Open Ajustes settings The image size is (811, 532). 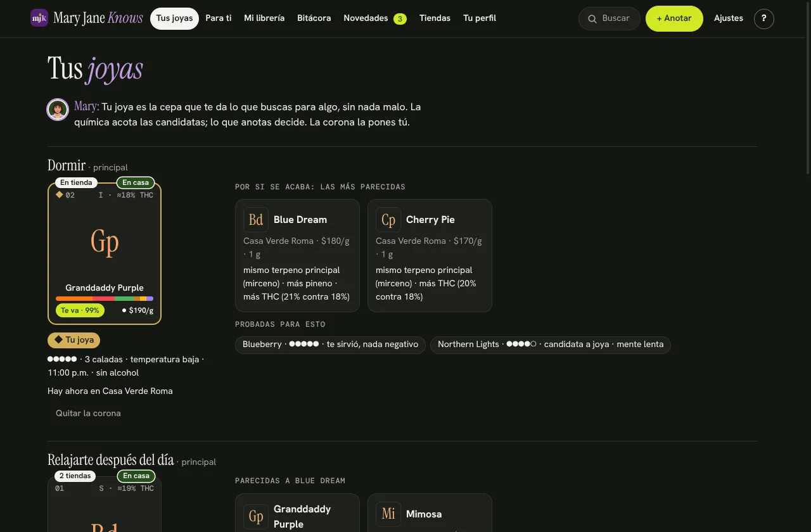[729, 18]
